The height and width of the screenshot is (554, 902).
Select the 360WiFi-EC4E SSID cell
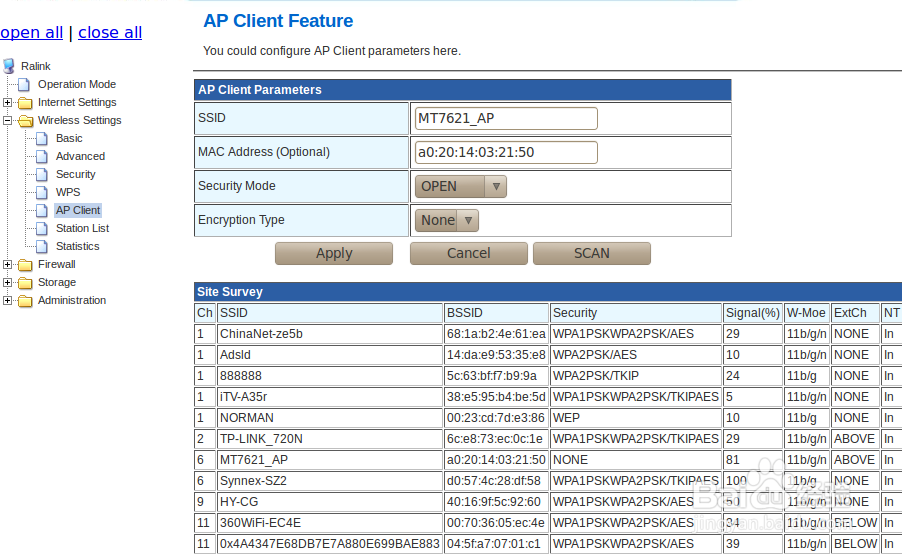click(x=330, y=523)
